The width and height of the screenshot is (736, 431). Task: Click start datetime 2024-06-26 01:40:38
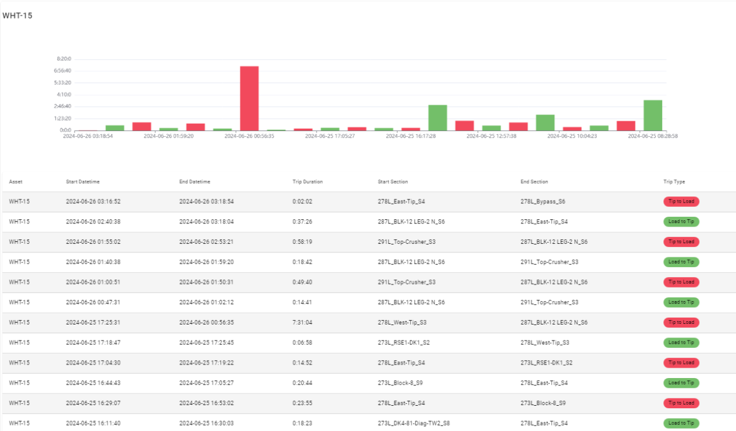pos(93,262)
